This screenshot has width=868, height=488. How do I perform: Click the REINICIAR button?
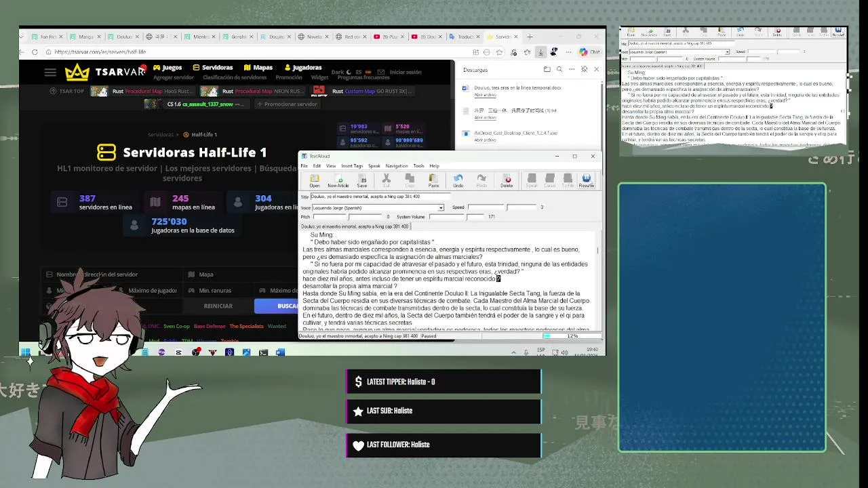point(218,306)
